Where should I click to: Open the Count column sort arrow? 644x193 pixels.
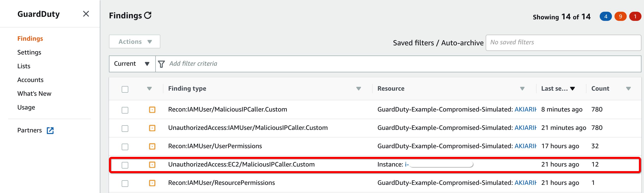(x=628, y=89)
